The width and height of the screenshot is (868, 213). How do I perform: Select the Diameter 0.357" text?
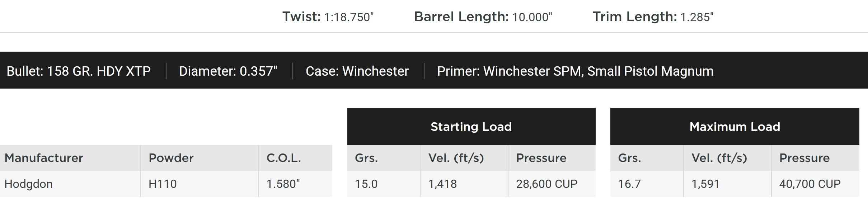click(228, 71)
